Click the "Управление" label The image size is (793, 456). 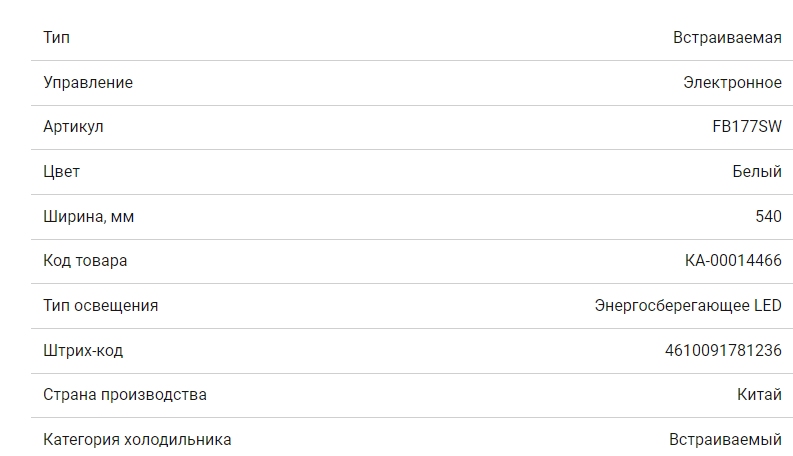(88, 83)
